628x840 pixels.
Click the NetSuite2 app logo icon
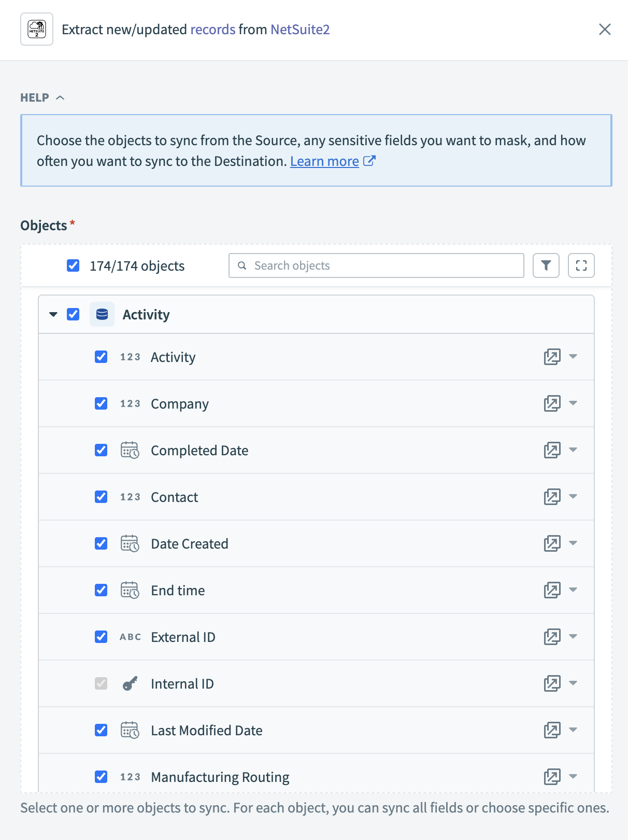point(37,29)
